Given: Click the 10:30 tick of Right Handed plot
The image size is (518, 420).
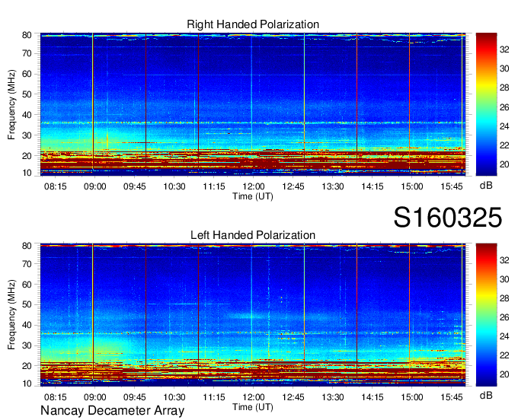Looking at the screenshot, I should click(x=174, y=186).
